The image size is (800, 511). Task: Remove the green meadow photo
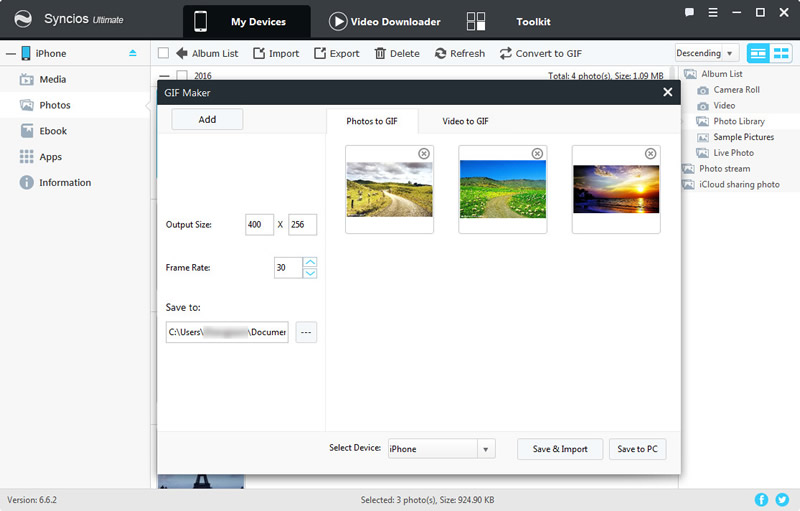point(537,154)
